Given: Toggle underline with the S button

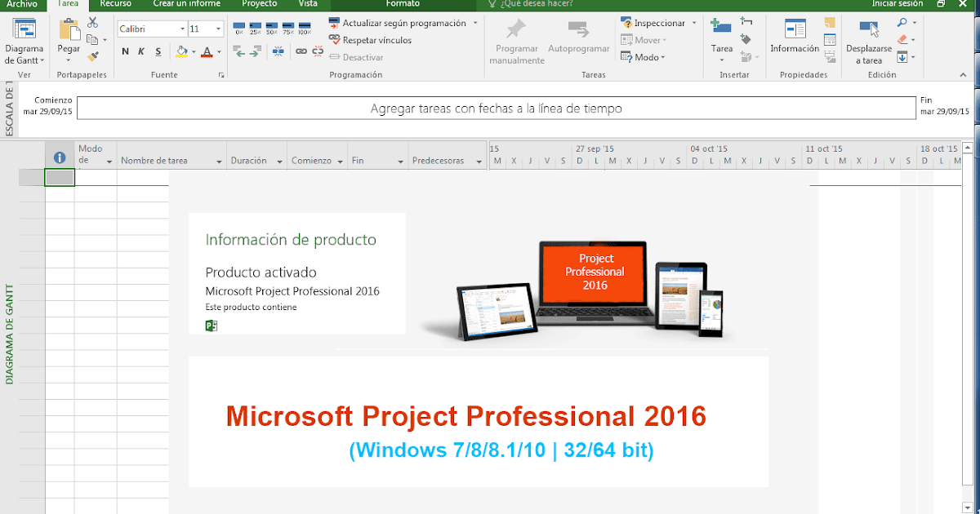Looking at the screenshot, I should [x=158, y=51].
